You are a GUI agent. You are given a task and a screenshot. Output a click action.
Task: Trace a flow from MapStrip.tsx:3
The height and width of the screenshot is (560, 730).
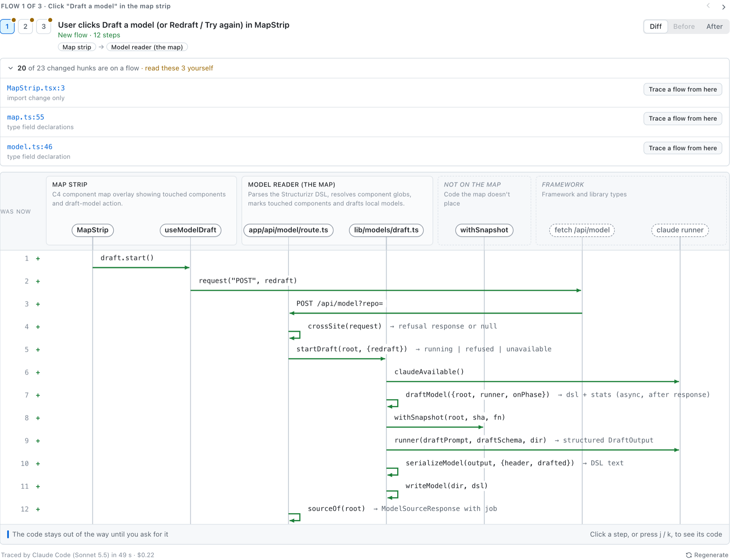683,89
